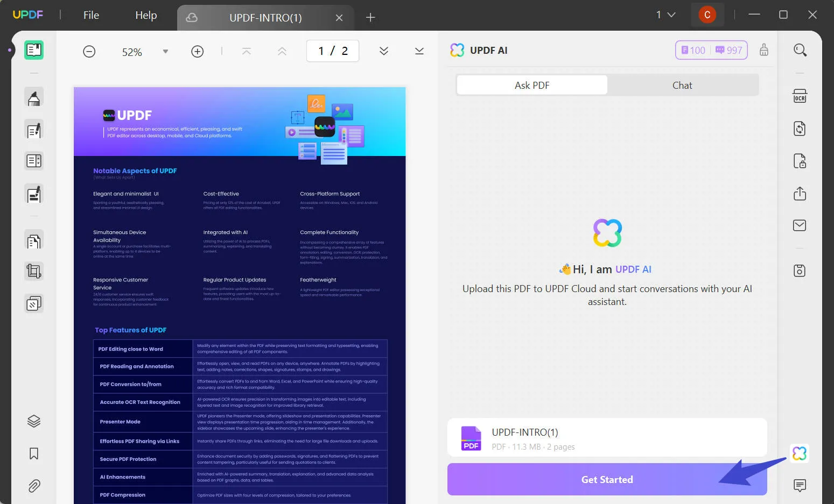Open the comments panel icon
This screenshot has height=504, width=834.
pos(800,486)
